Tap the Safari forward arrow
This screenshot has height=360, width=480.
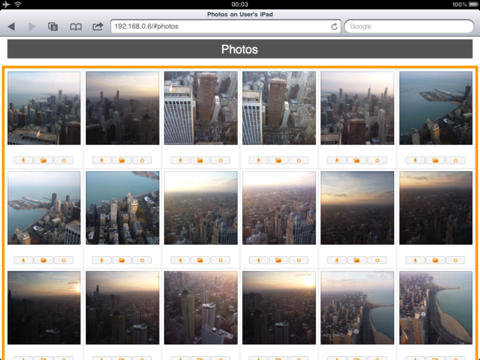[32, 26]
